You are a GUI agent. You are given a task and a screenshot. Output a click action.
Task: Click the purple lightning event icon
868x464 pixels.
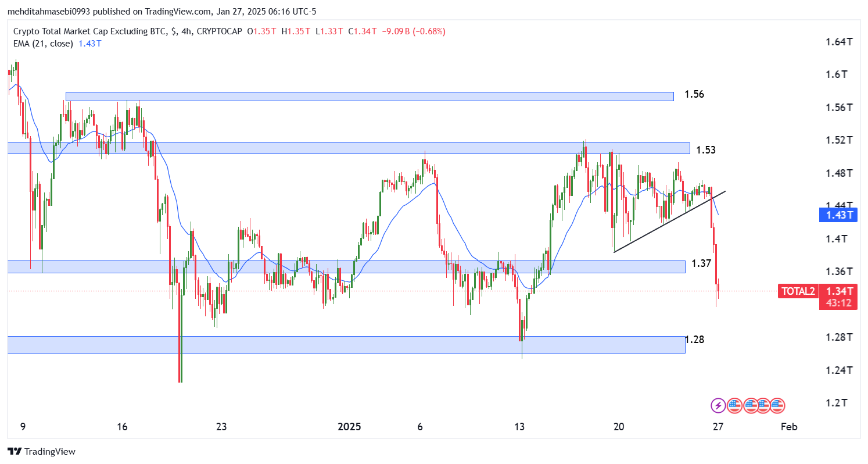pyautogui.click(x=718, y=405)
